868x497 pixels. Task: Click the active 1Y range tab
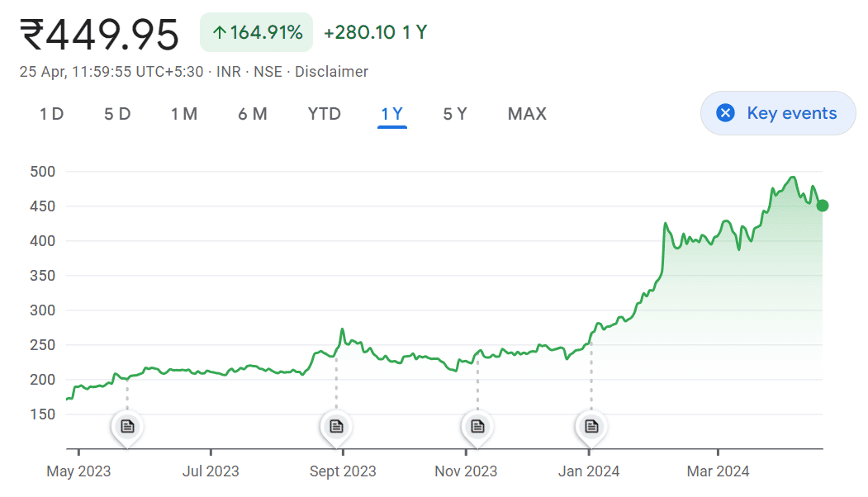[392, 114]
